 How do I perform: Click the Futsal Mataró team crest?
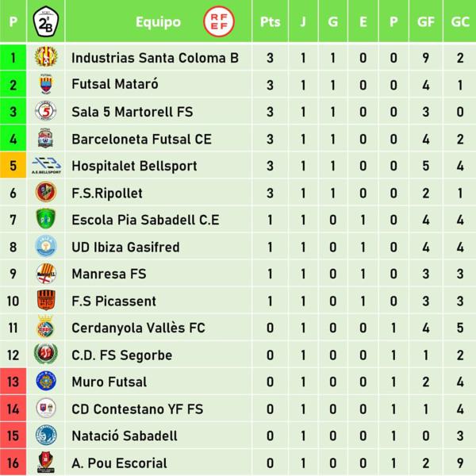click(46, 84)
